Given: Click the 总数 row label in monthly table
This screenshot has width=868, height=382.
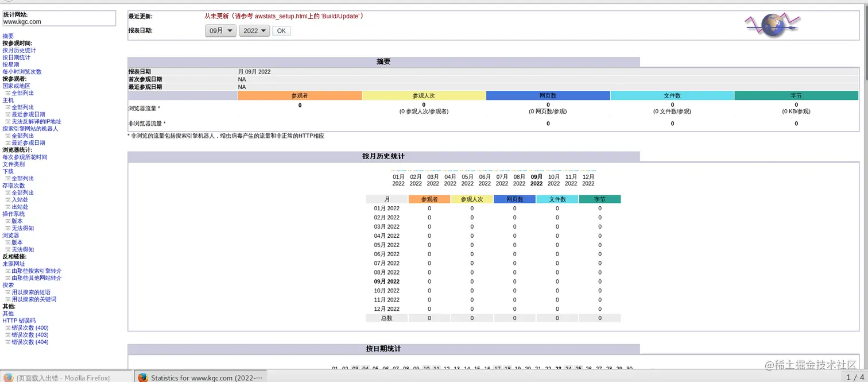Looking at the screenshot, I should pos(387,318).
